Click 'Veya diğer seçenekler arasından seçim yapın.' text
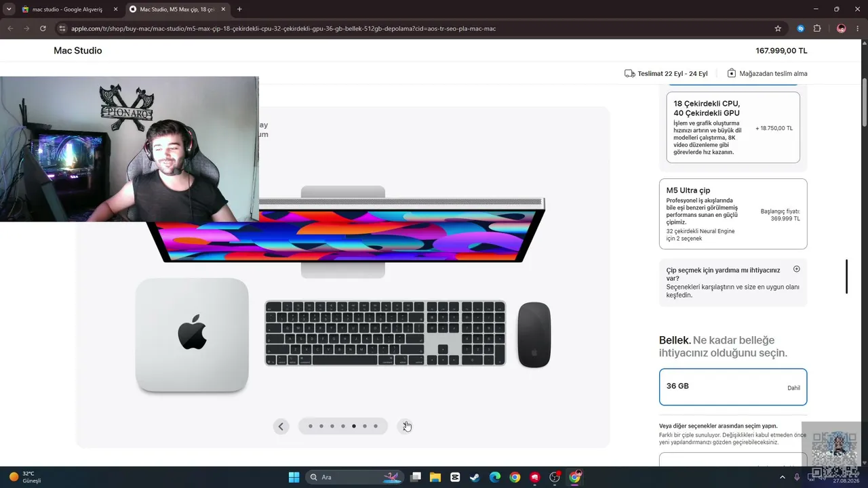 (x=718, y=426)
